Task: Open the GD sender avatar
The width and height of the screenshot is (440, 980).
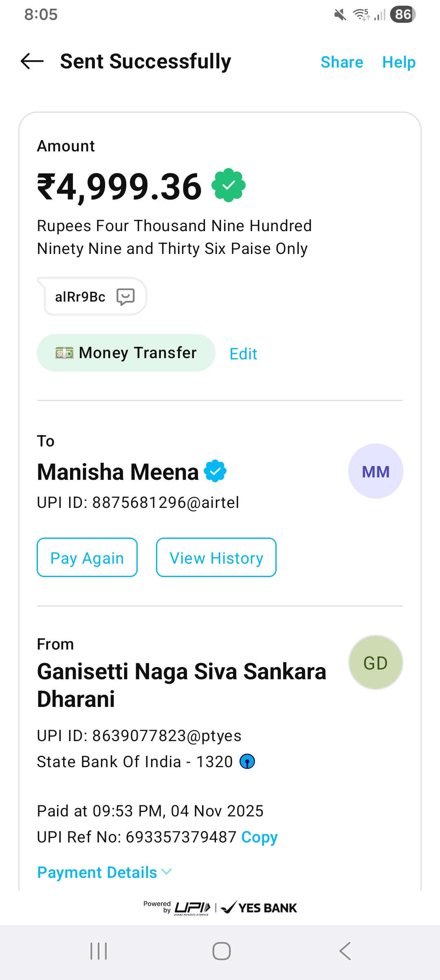Action: point(375,663)
